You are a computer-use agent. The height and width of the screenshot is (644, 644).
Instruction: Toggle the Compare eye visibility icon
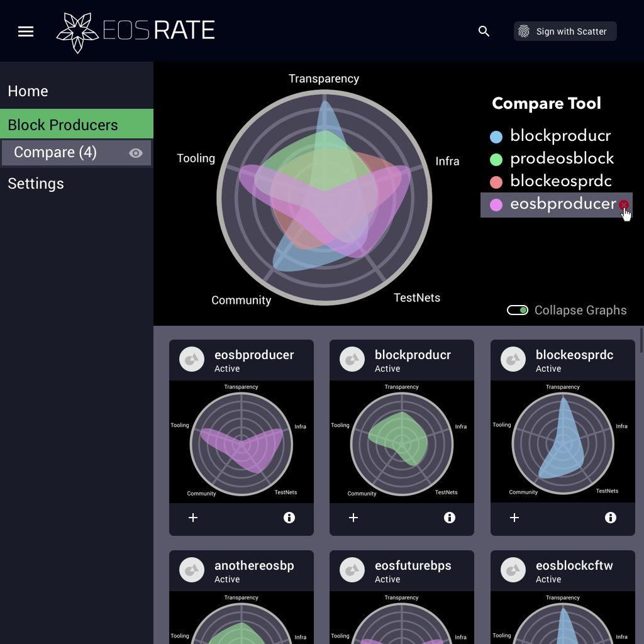point(136,153)
